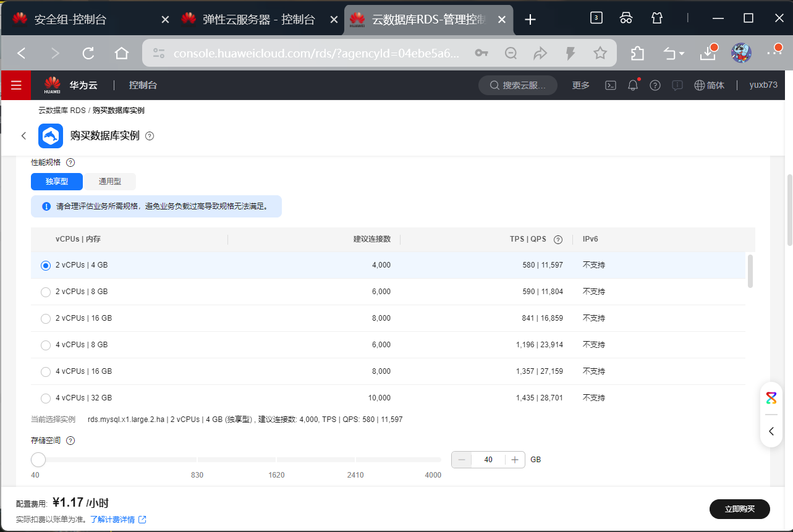This screenshot has width=793, height=532.
Task: Click the browser reload button
Action: [x=88, y=53]
